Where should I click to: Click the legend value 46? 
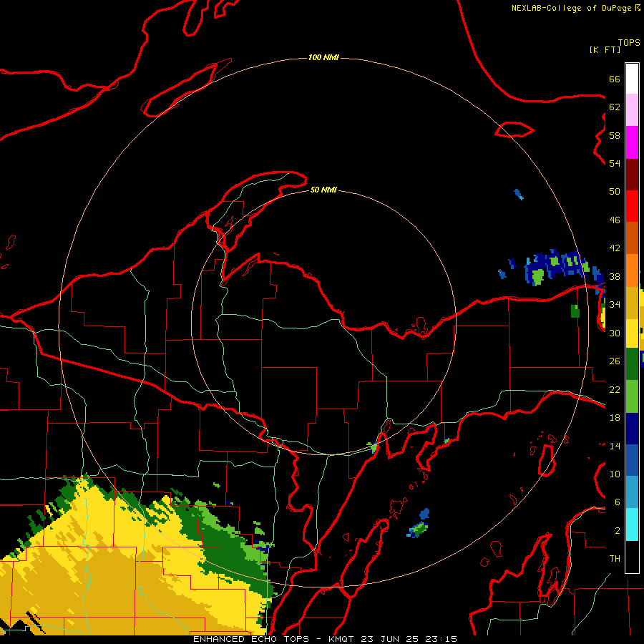(x=615, y=220)
